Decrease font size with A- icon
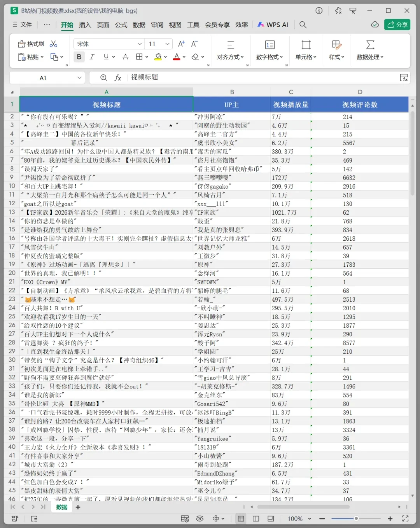420x528 pixels. click(194, 44)
